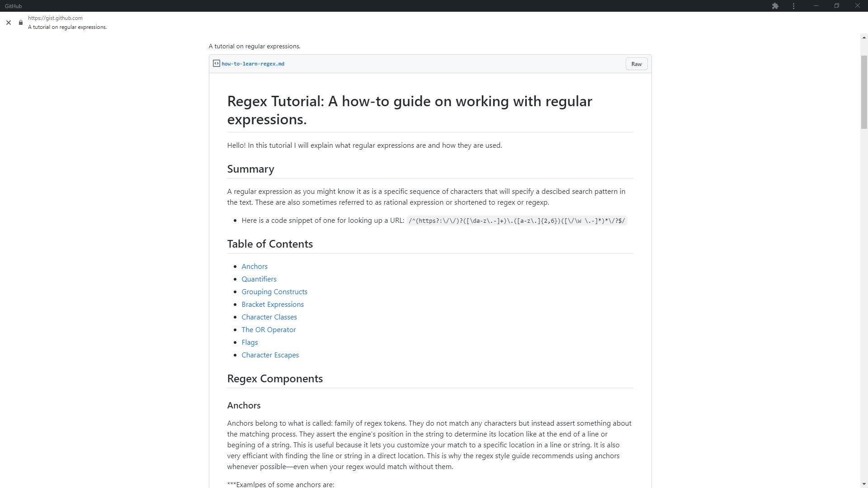Click the scrollbar down arrow
Image resolution: width=868 pixels, height=488 pixels.
tap(864, 484)
